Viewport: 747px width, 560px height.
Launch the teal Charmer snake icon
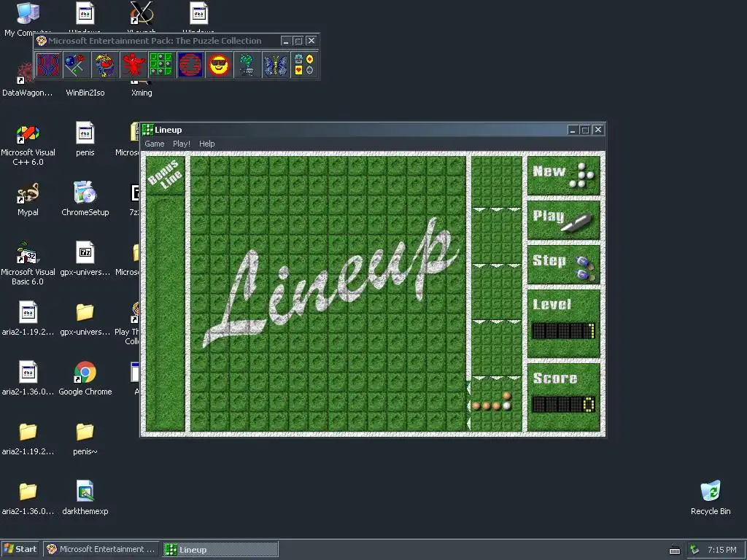[247, 65]
